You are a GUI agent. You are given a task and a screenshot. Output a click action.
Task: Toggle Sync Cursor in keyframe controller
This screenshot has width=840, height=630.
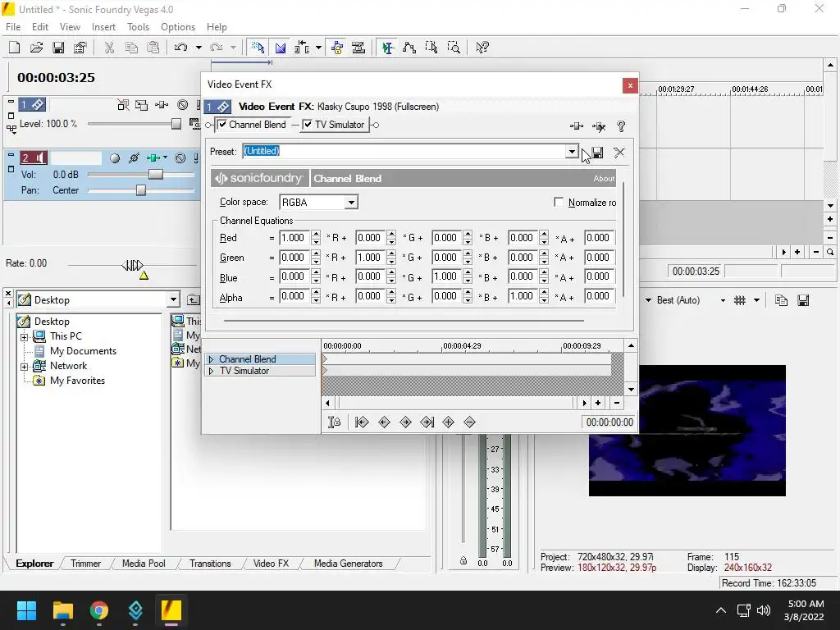coord(335,422)
